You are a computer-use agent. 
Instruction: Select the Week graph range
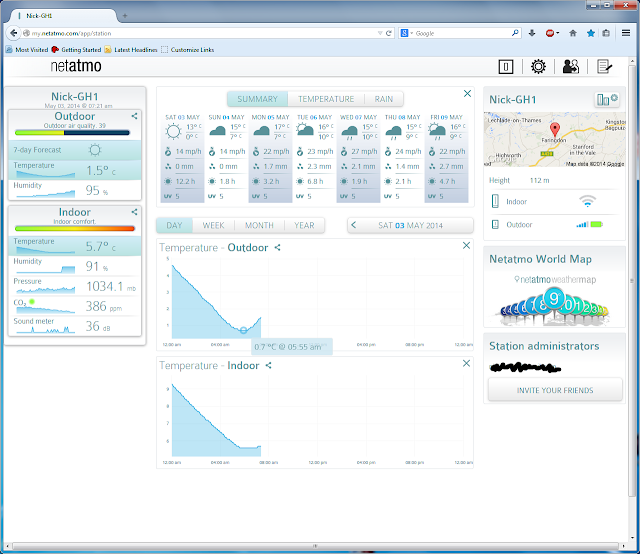pyautogui.click(x=213, y=225)
